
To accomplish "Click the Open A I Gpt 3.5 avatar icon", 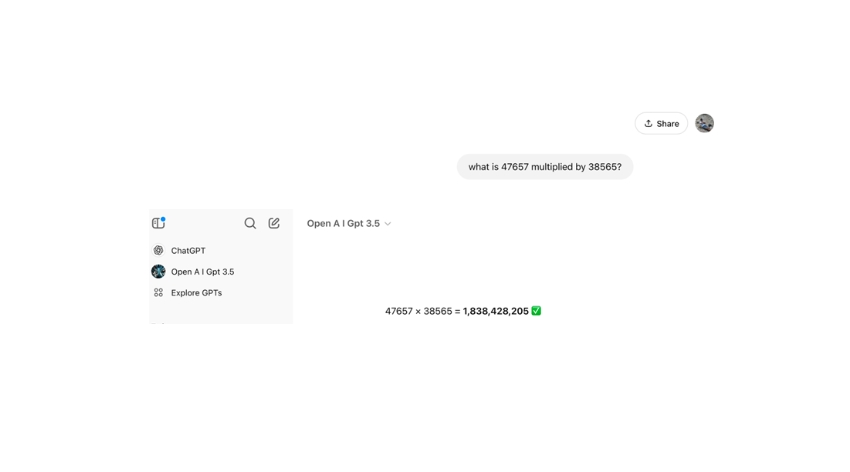I will pyautogui.click(x=158, y=272).
